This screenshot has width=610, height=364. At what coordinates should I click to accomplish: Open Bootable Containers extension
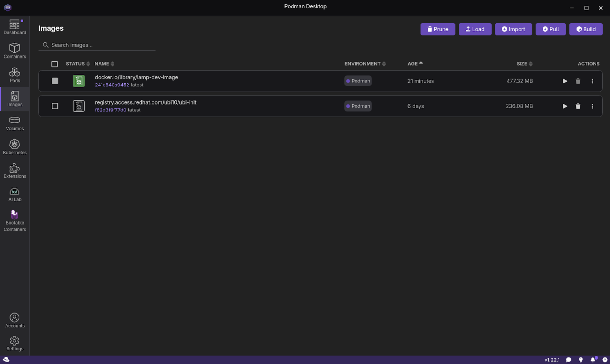pos(15,220)
